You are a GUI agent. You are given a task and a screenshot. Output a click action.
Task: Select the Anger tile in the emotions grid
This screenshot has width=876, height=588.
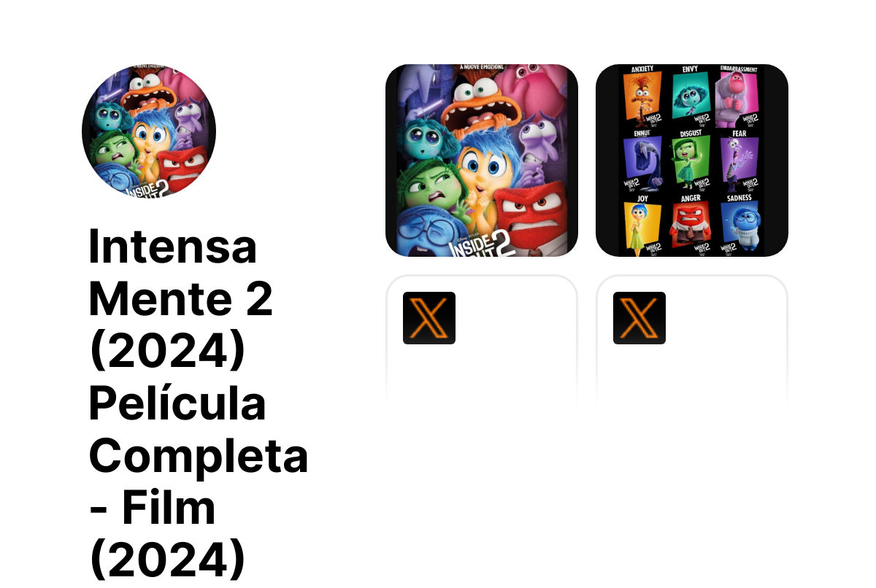tap(690, 225)
